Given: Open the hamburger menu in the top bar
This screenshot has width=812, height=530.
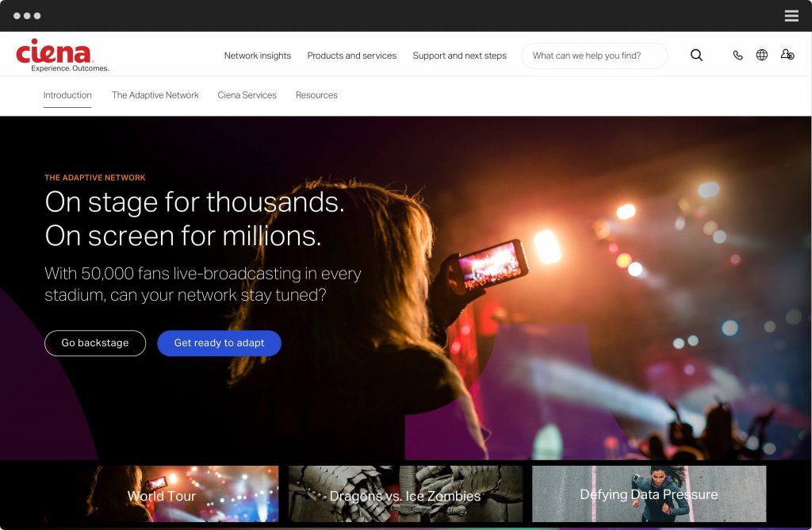Looking at the screenshot, I should pos(791,16).
